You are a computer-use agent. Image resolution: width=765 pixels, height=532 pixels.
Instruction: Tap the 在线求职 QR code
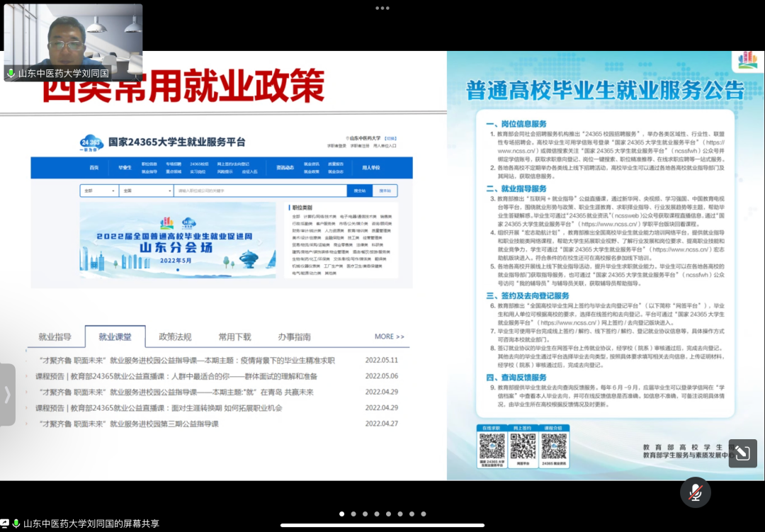492,446
